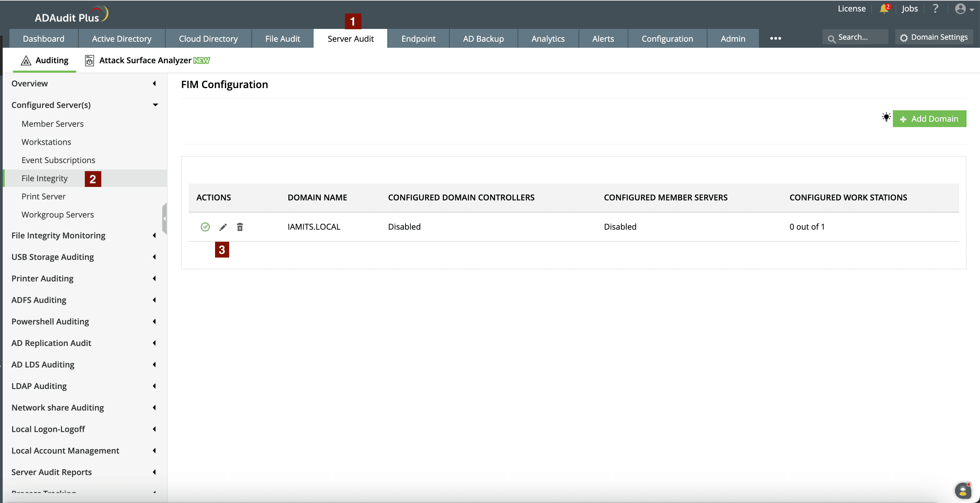980x503 pixels.
Task: Open Domain Settings
Action: click(x=934, y=37)
